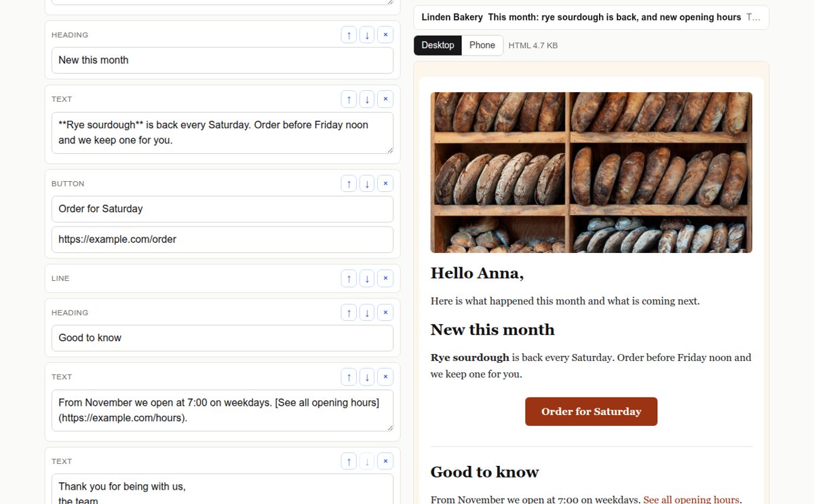This screenshot has width=814, height=504.
Task: Edit the Rye sourdough text area
Action: tap(222, 133)
